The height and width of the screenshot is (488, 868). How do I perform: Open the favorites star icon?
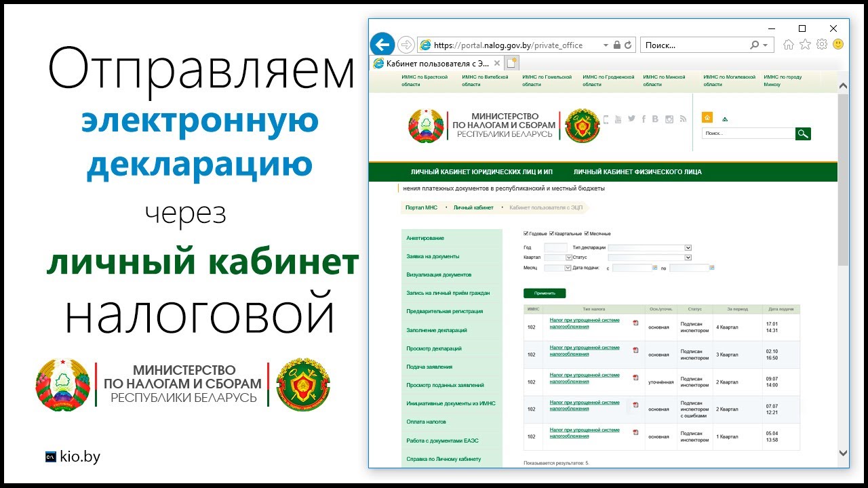click(x=805, y=45)
